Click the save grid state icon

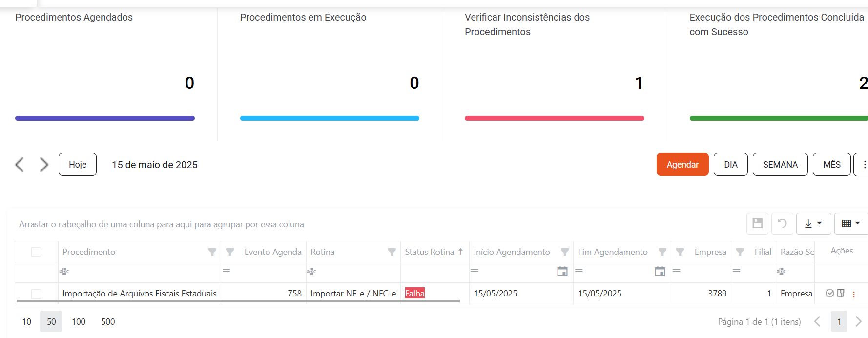757,223
